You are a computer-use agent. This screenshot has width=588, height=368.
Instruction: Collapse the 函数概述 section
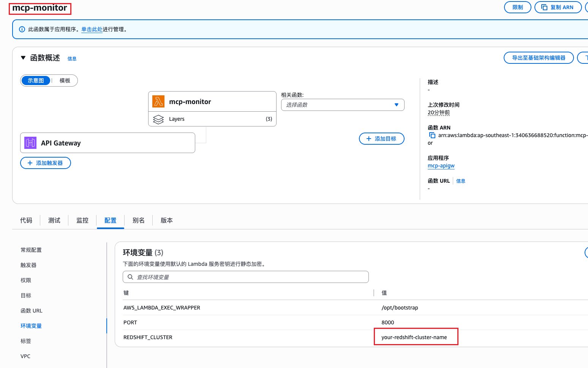point(23,58)
